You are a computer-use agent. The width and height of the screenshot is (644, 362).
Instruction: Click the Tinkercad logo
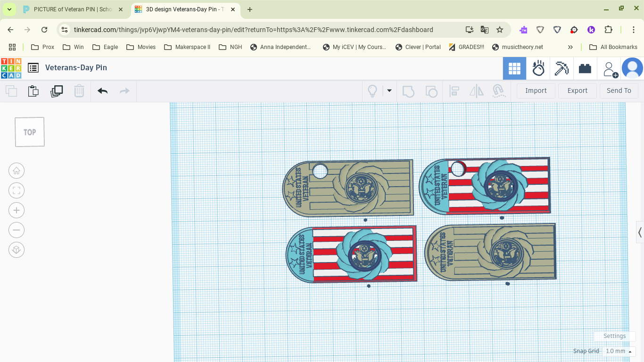coord(11,68)
